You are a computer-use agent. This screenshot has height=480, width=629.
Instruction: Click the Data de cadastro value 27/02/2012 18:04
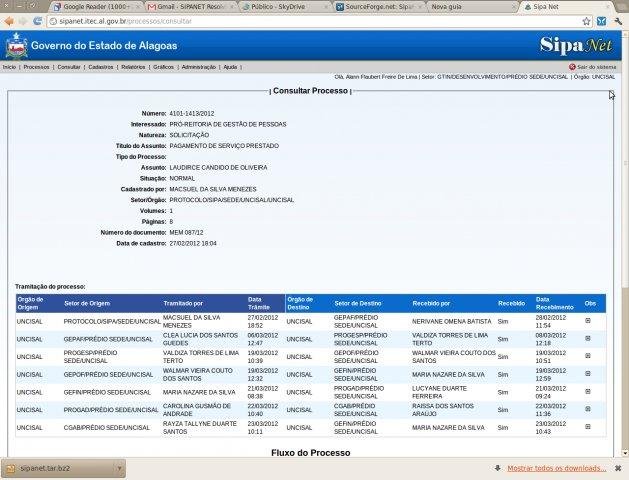click(193, 243)
